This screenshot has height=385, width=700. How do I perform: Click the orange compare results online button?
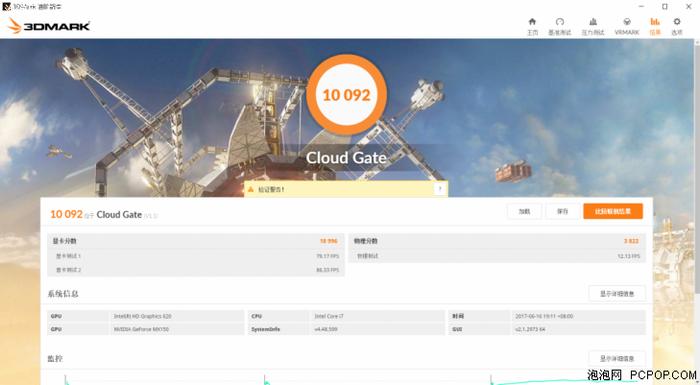[x=613, y=211]
